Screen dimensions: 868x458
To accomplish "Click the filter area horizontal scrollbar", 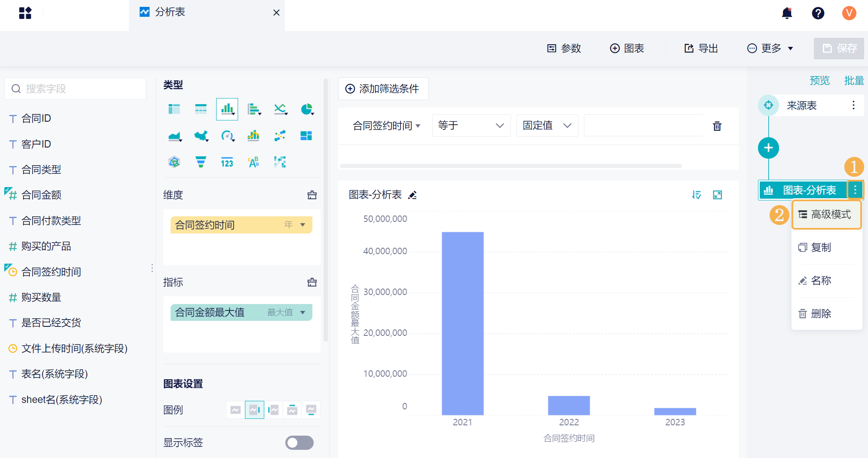I will coord(511,166).
